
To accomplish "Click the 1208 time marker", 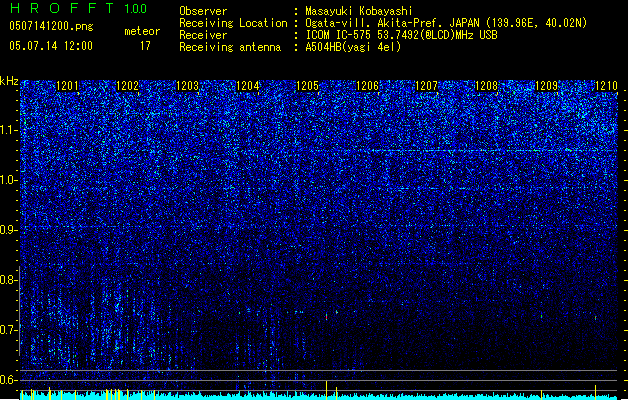I will (486, 86).
